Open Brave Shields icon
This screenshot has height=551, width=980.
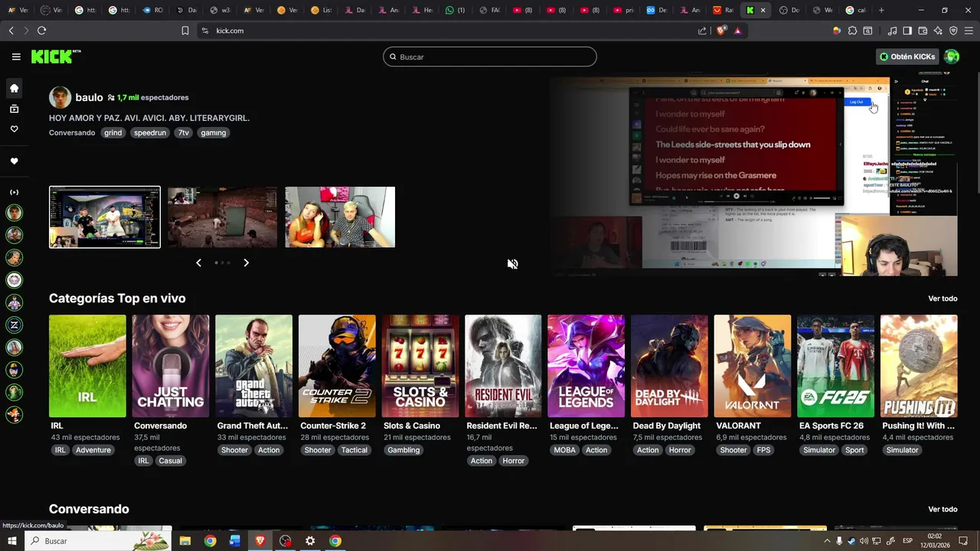[x=721, y=31]
